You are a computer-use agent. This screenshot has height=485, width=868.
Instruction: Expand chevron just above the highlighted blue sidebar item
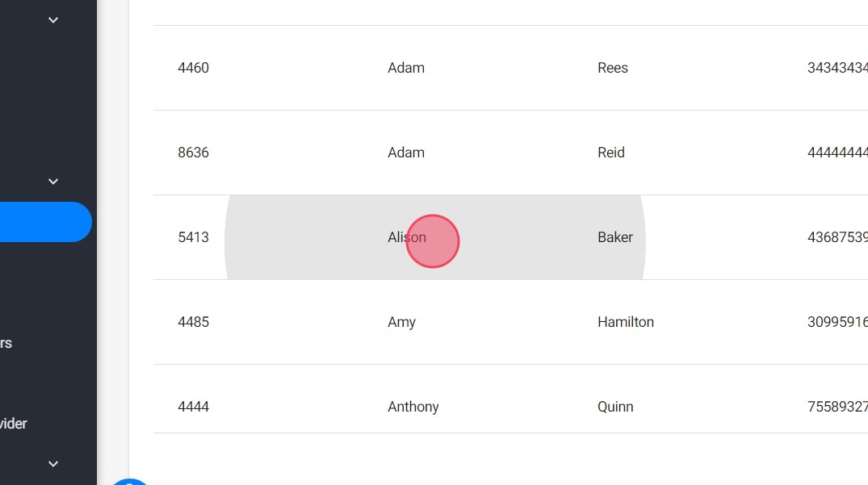tap(53, 182)
